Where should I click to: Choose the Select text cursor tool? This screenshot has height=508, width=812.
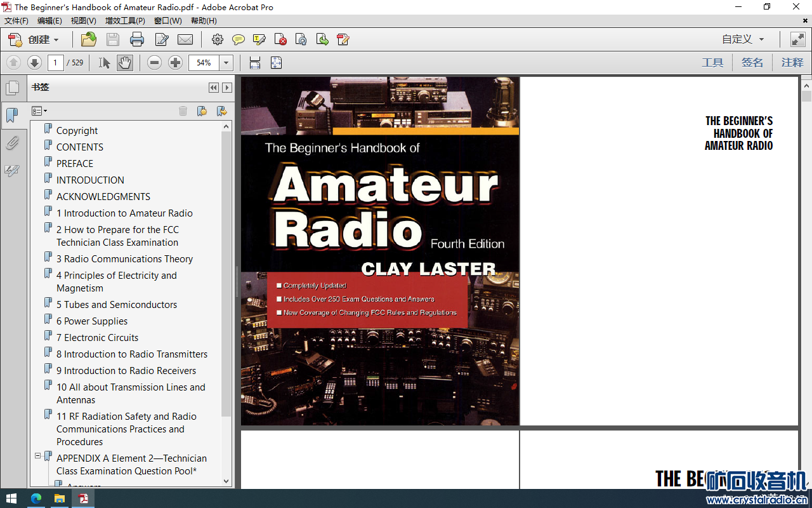coord(105,63)
